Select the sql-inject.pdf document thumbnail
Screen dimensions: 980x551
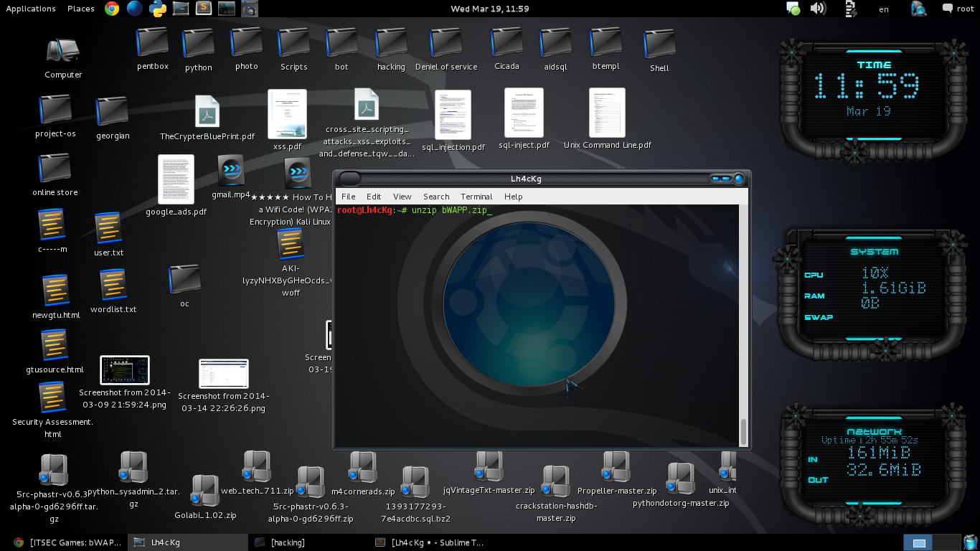[x=524, y=113]
